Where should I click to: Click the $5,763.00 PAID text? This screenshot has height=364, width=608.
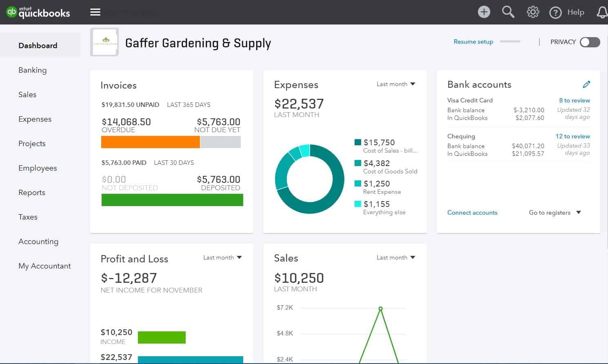point(124,162)
